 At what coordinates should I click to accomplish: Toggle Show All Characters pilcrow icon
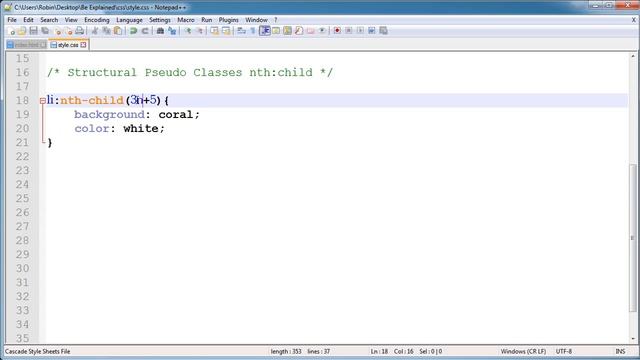pyautogui.click(x=253, y=31)
